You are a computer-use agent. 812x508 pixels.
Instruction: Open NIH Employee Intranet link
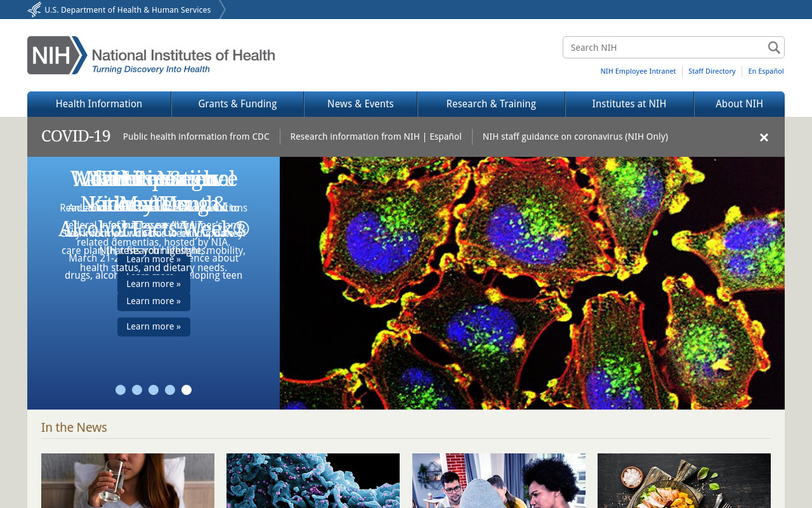(x=638, y=71)
